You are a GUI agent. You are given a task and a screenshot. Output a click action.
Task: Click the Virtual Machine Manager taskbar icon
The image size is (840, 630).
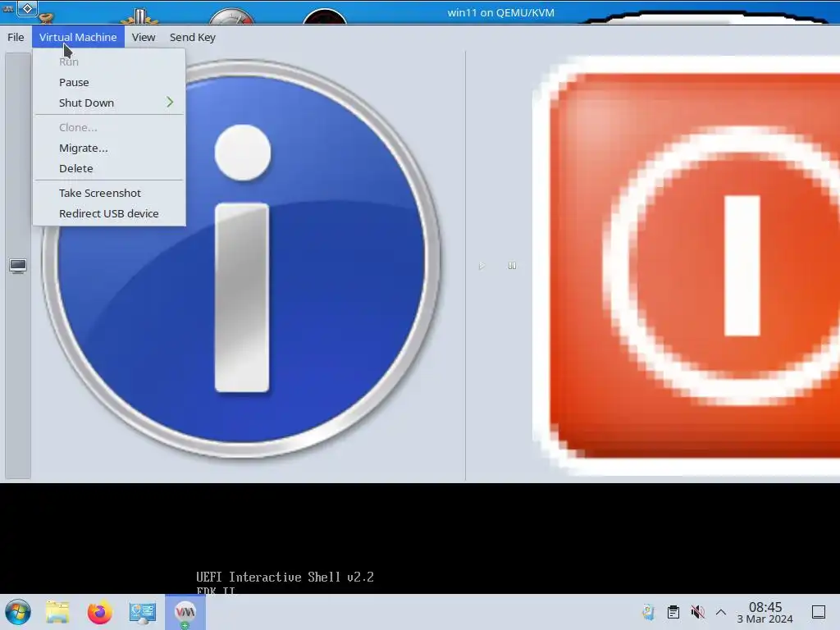click(185, 612)
